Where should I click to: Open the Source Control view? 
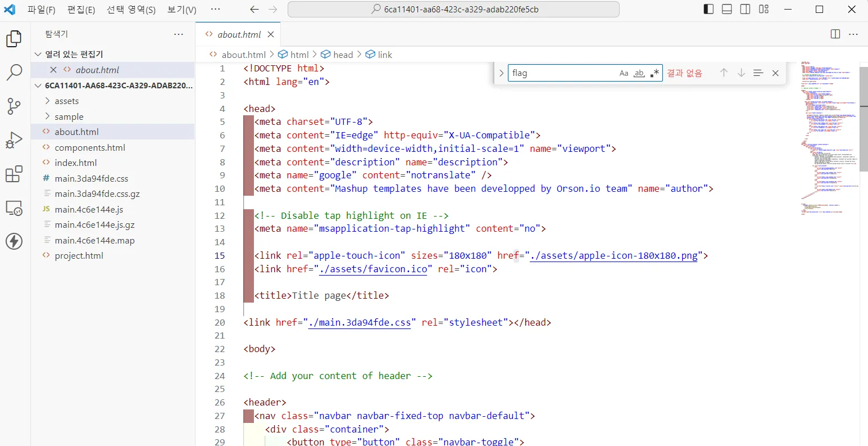[14, 106]
